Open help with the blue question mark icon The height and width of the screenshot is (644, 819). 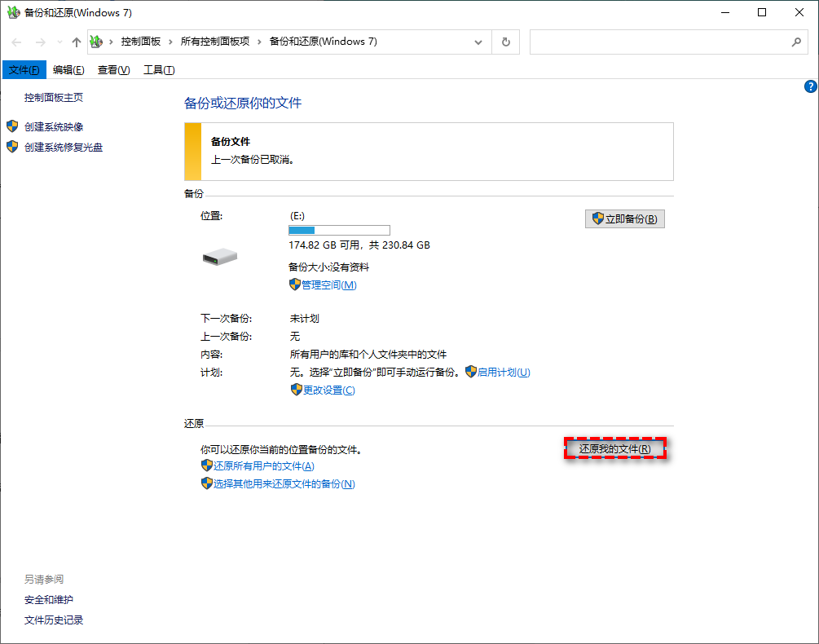pyautogui.click(x=811, y=86)
